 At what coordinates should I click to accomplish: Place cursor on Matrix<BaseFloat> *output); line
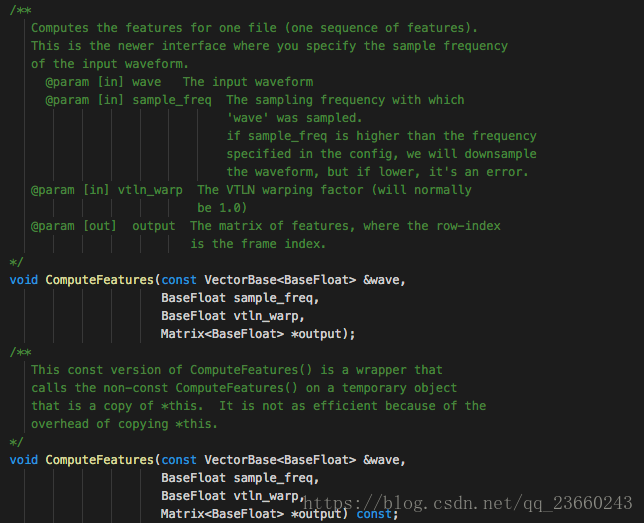tap(258, 334)
